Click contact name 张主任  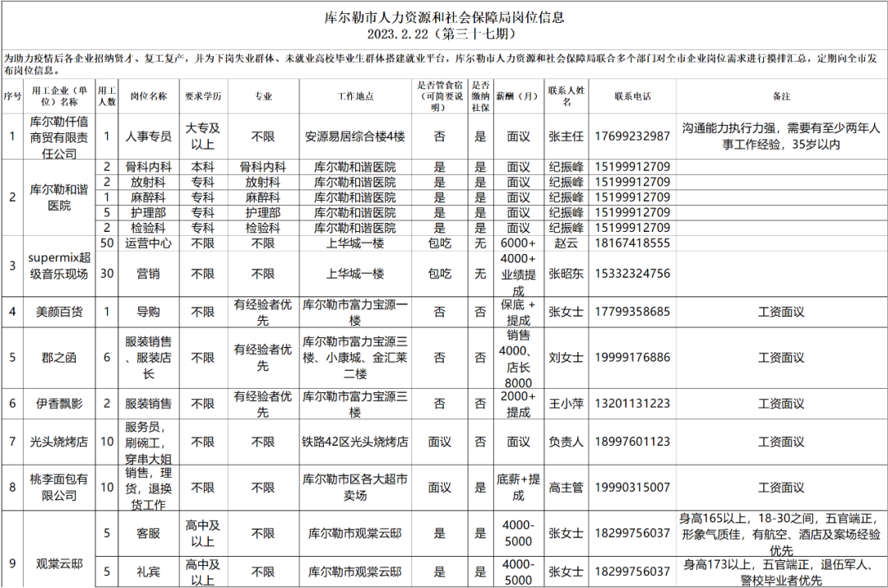tap(566, 137)
